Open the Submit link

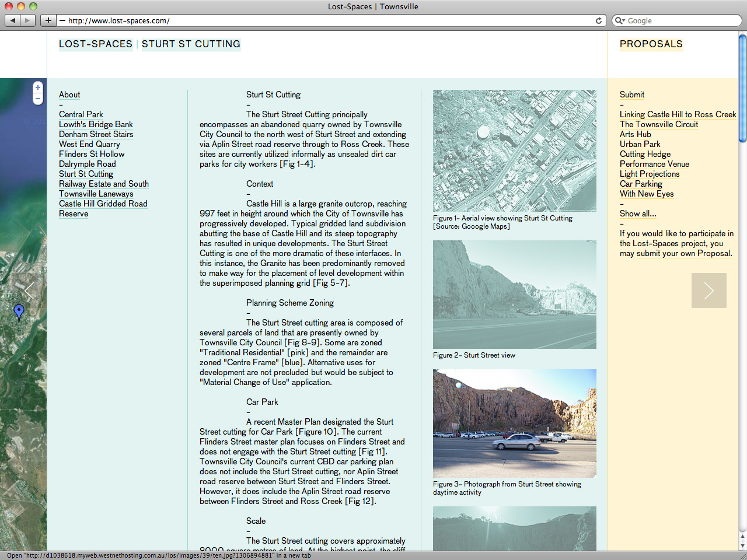(x=632, y=94)
